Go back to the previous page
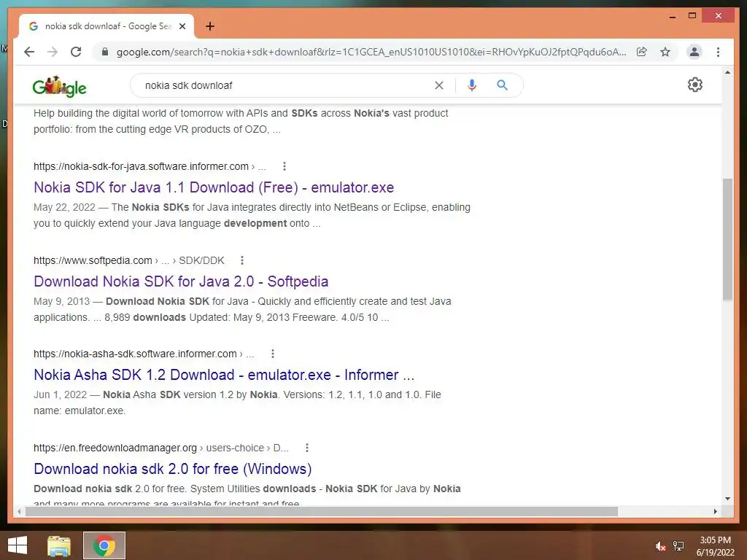 tap(29, 52)
